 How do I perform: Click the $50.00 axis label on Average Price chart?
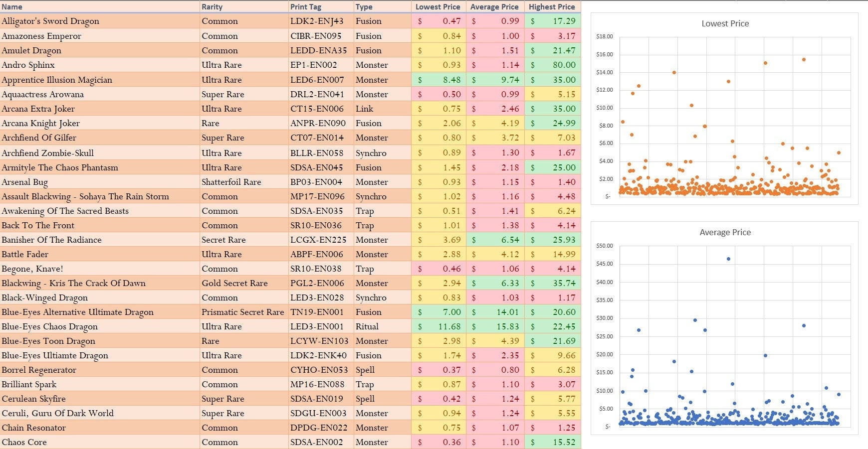pyautogui.click(x=605, y=246)
